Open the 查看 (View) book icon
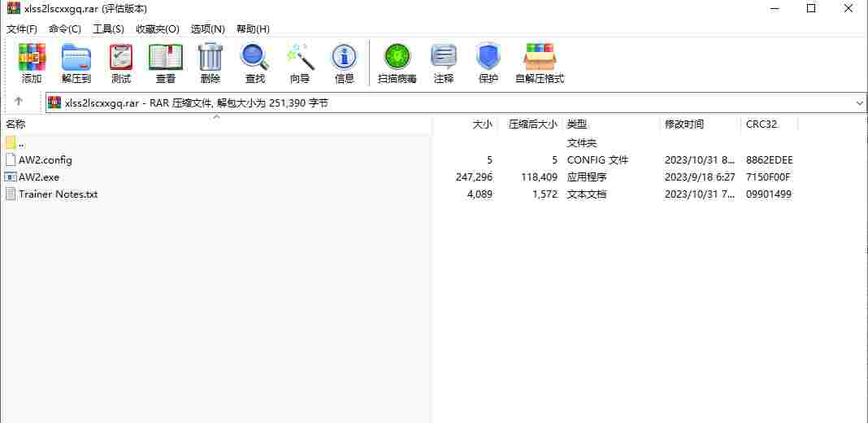Image resolution: width=868 pixels, height=423 pixels. click(x=166, y=57)
